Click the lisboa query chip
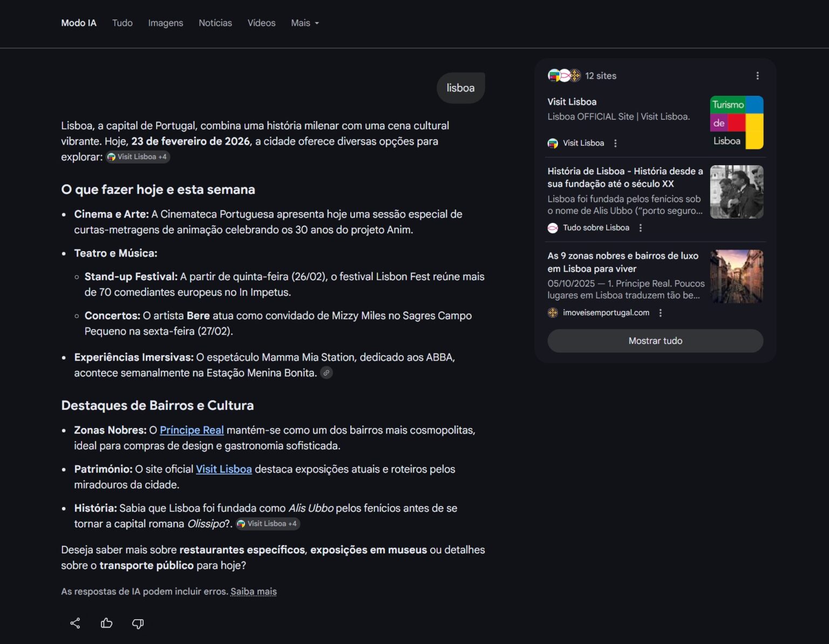Viewport: 829px width, 644px height. click(460, 87)
